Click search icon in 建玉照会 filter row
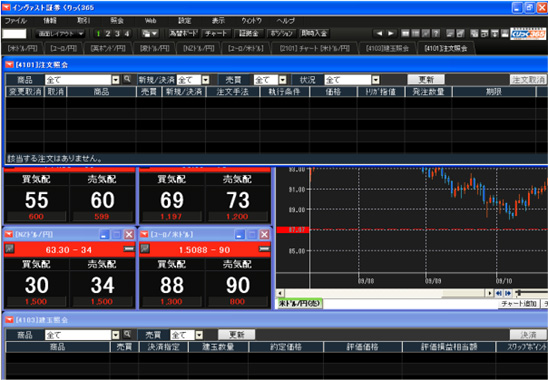This screenshot has height=380, width=548. (127, 335)
